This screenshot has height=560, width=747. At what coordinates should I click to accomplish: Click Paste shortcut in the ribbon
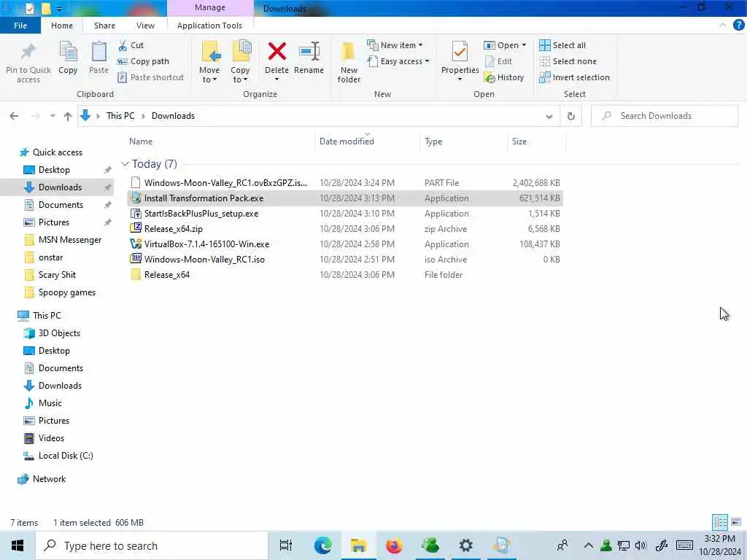click(150, 77)
